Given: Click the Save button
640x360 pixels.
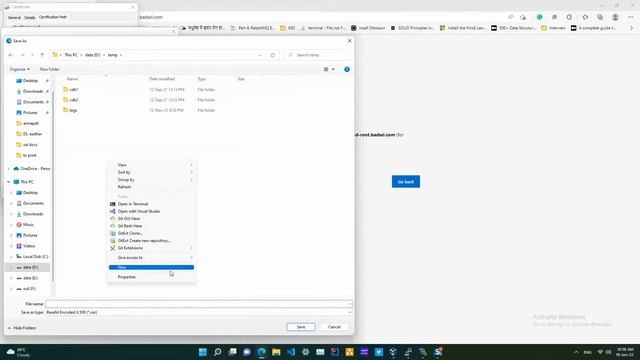Looking at the screenshot, I should click(x=301, y=327).
